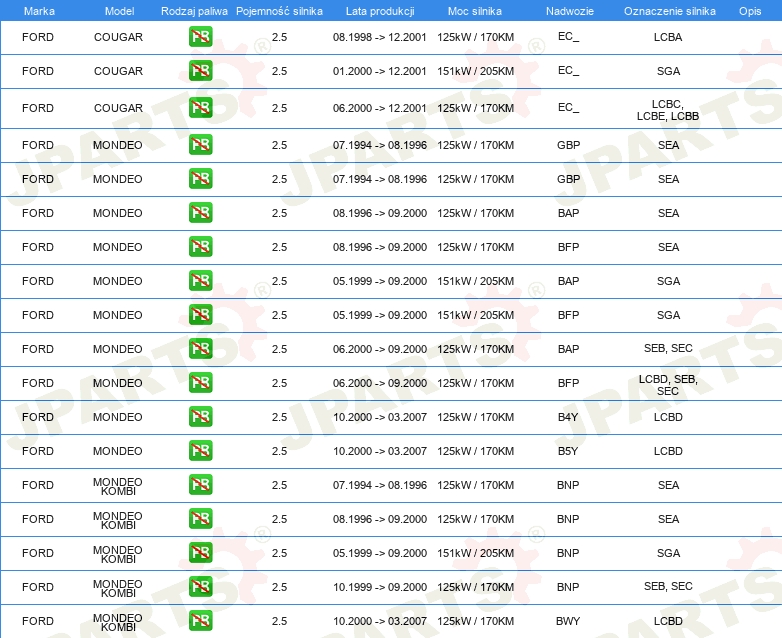Screen dimensions: 782x638
Task: Click fuel icon in MONDEO B5Y row
Action: click(x=200, y=450)
